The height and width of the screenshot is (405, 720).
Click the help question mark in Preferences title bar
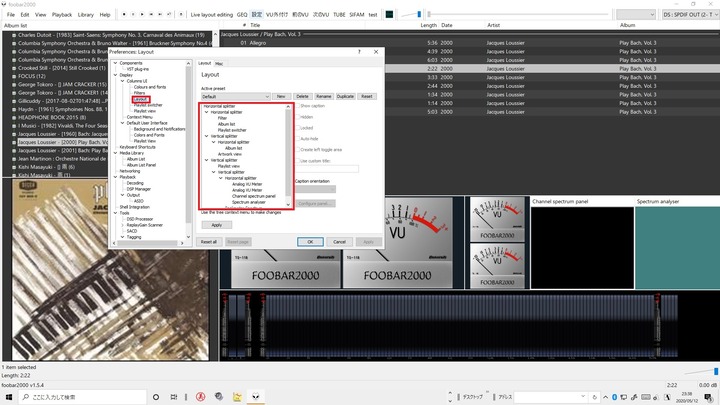pyautogui.click(x=359, y=52)
